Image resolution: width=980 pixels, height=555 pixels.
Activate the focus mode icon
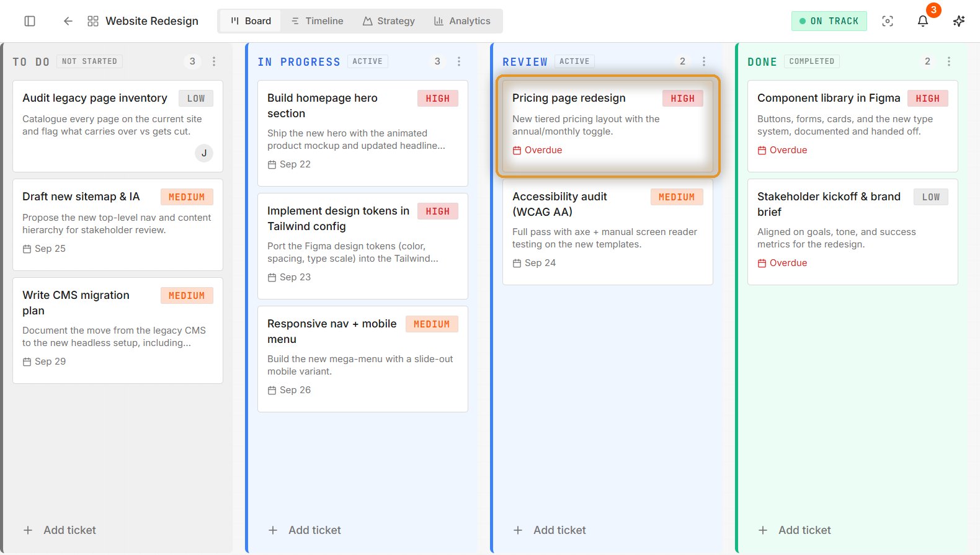click(888, 21)
